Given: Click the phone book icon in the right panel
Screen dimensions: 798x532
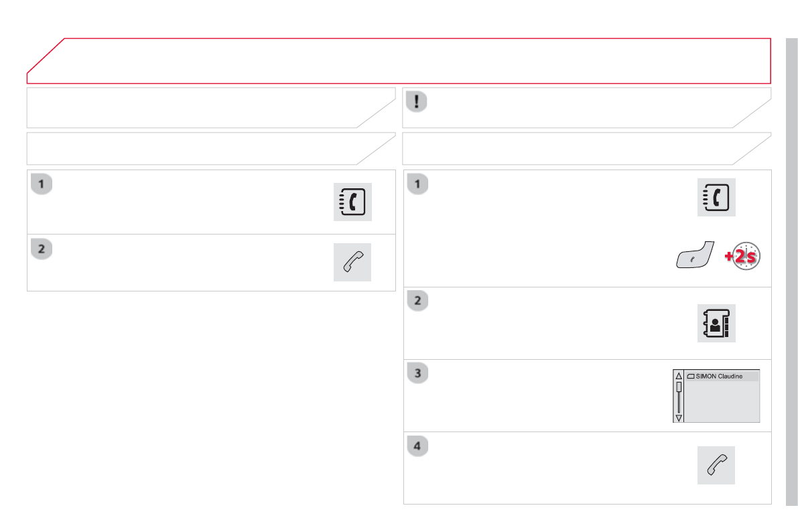Looking at the screenshot, I should click(716, 198).
